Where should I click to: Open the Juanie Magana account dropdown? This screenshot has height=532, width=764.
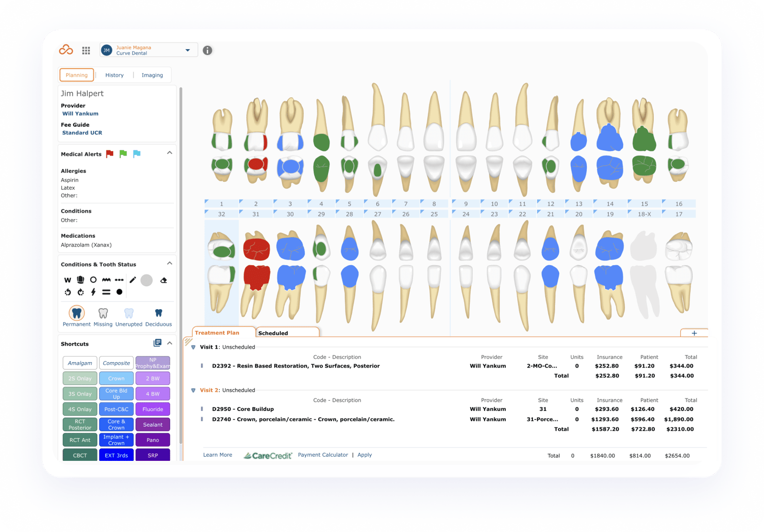coord(188,50)
